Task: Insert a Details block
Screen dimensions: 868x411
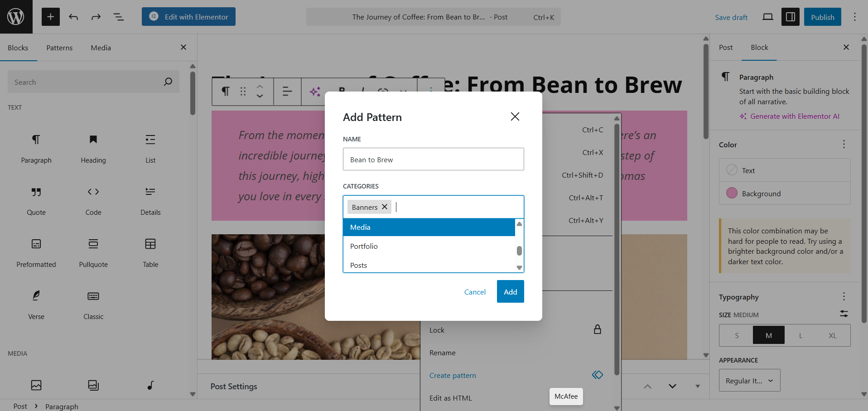Action: click(x=150, y=201)
